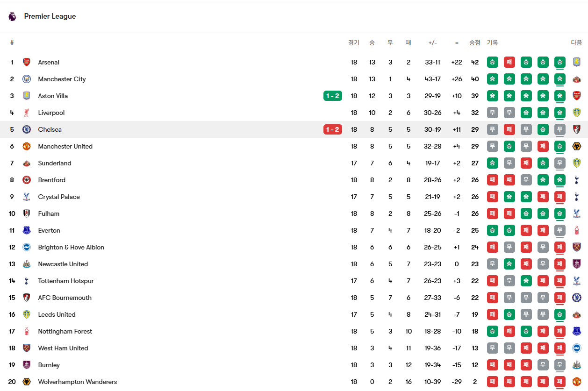Click Wolverhampton's first form result badge

click(x=492, y=382)
